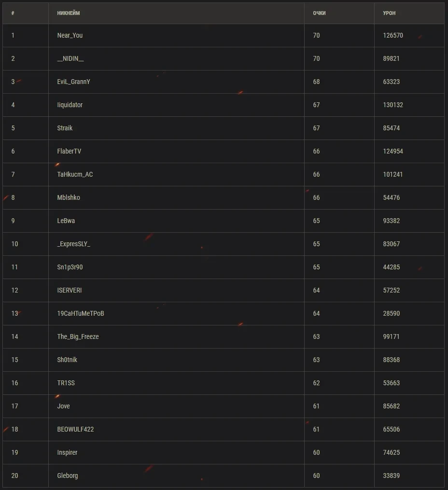448x490 pixels.
Task: Click the _ExpresSLY_ nickname
Action: [73, 244]
